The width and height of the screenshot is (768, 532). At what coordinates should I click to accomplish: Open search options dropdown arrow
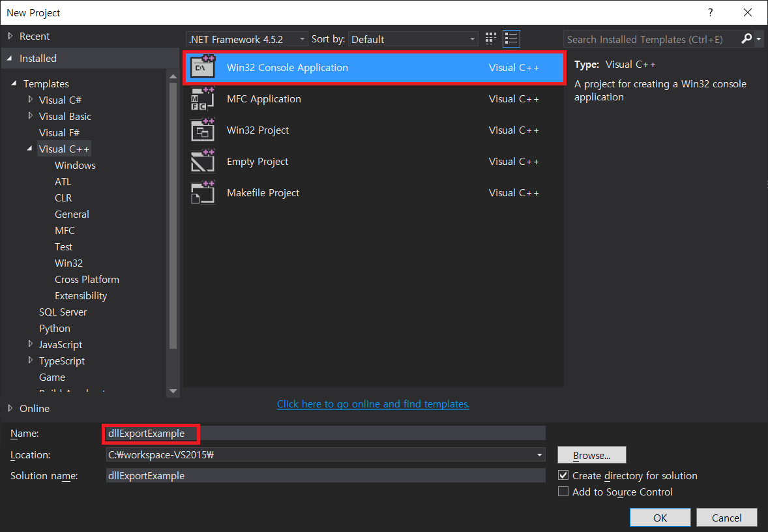[759, 38]
